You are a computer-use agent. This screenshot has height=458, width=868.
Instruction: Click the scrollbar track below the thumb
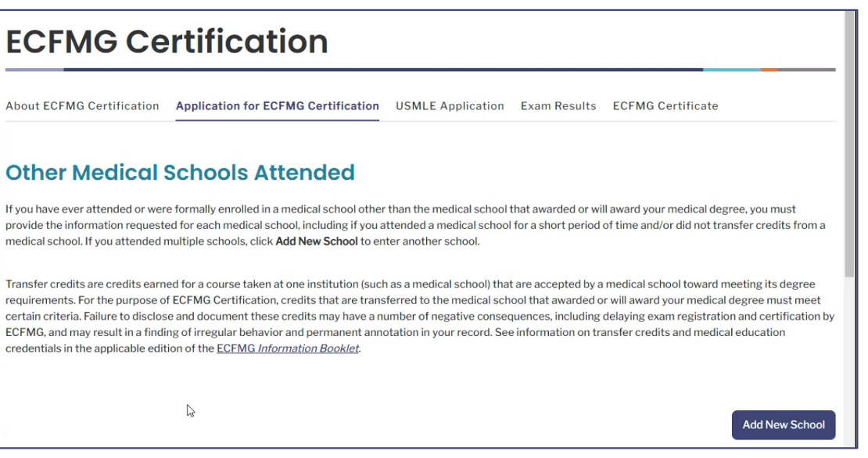coord(850,360)
